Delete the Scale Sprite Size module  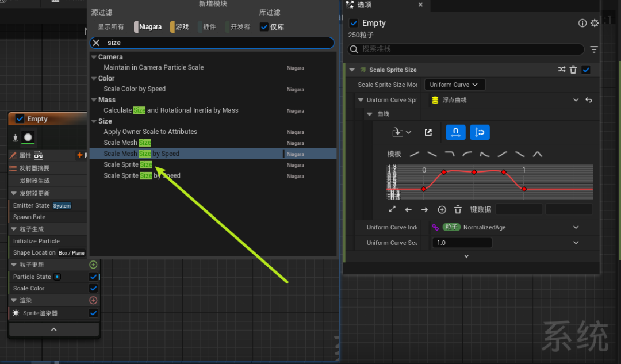click(x=573, y=70)
